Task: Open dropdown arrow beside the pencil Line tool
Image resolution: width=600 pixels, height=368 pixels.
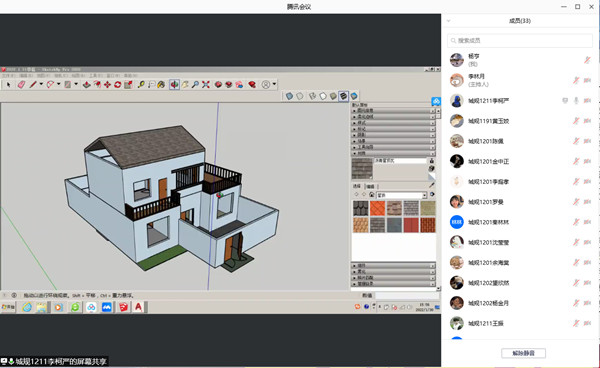Action: pyautogui.click(x=41, y=85)
